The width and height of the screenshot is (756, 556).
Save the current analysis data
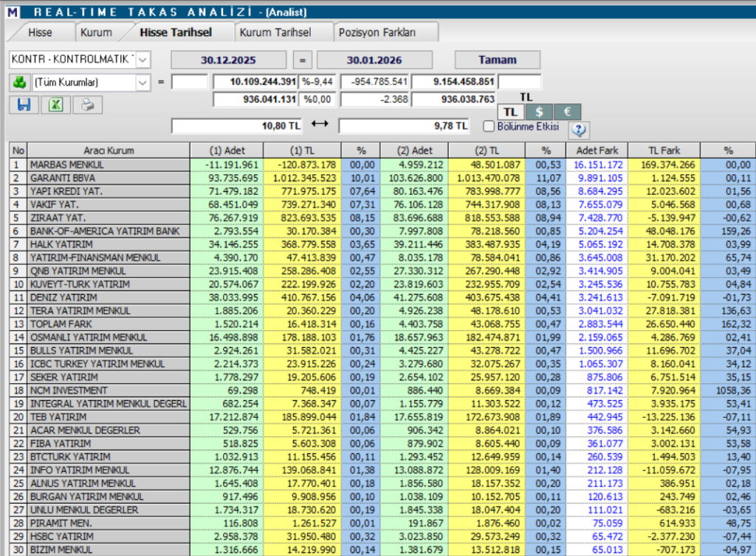tap(23, 105)
